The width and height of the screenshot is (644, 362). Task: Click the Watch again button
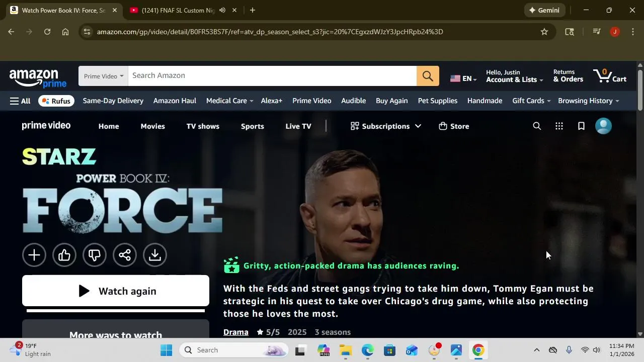[x=116, y=291]
